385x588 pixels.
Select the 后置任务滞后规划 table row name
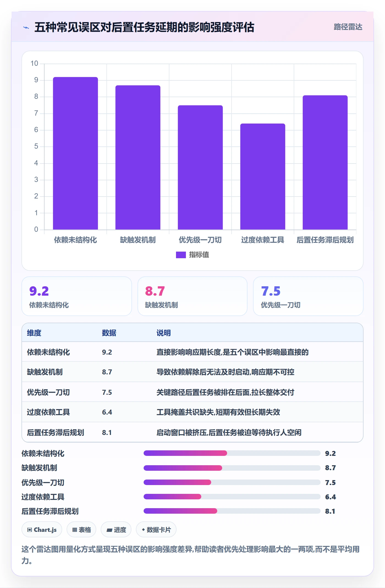click(x=56, y=432)
